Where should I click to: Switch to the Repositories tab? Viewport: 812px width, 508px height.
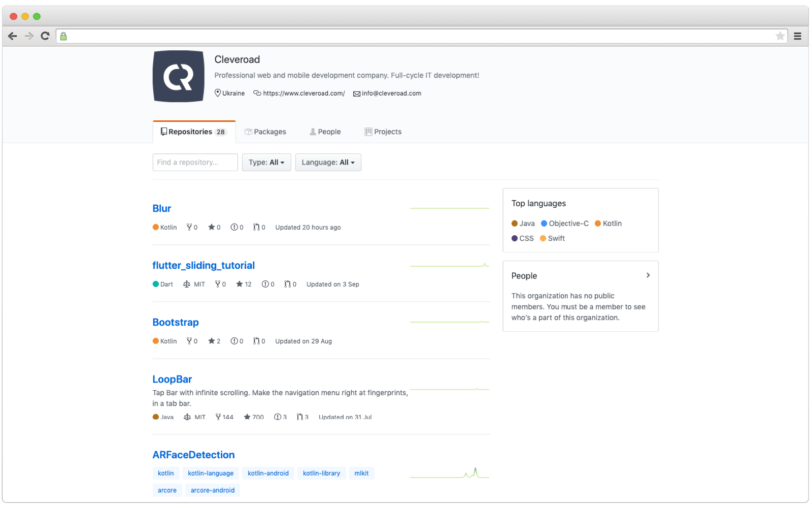click(x=194, y=132)
